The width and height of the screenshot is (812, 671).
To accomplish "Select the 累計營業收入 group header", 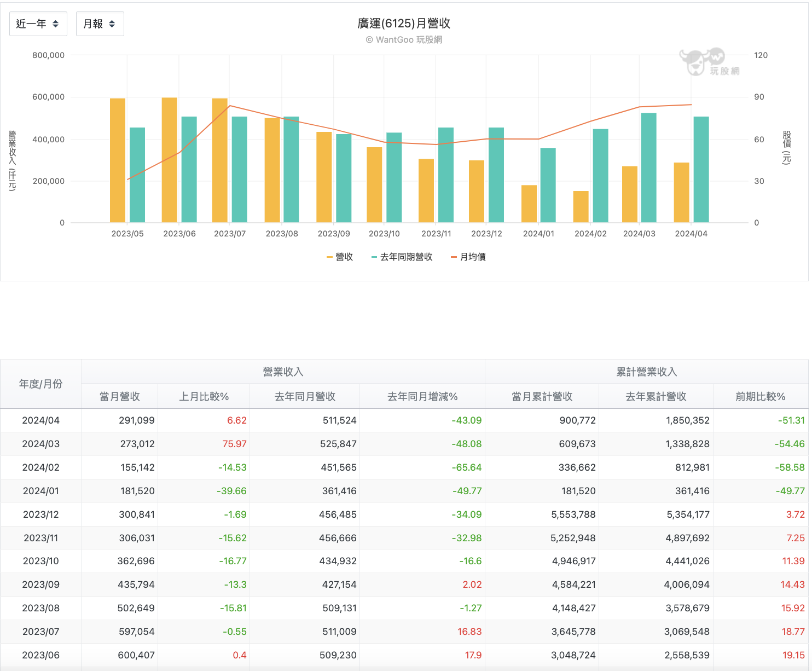I will coord(647,372).
